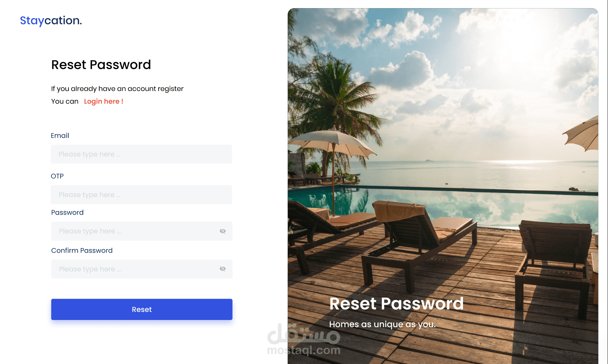The width and height of the screenshot is (608, 364).
Task: Follow the 'Login here !' link
Action: pos(103,101)
